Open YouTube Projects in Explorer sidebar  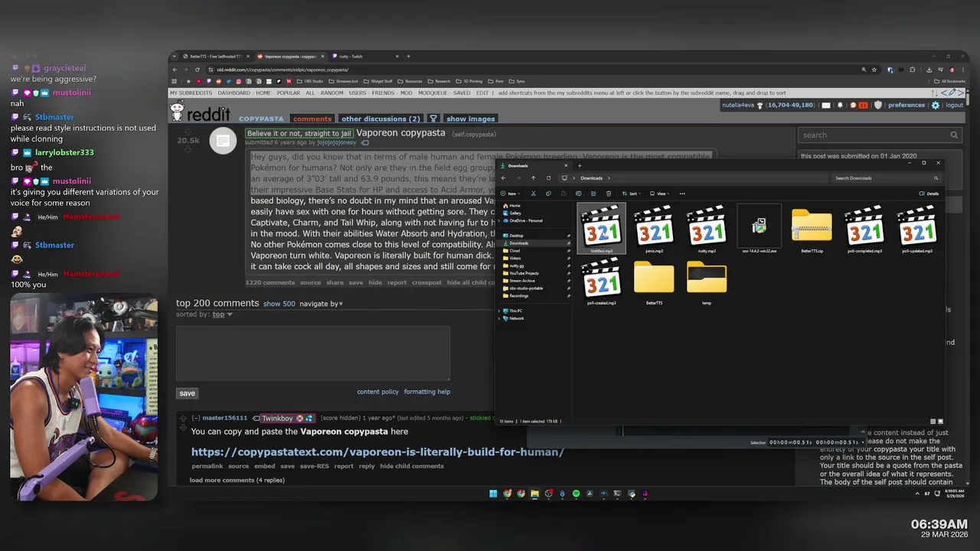point(524,273)
